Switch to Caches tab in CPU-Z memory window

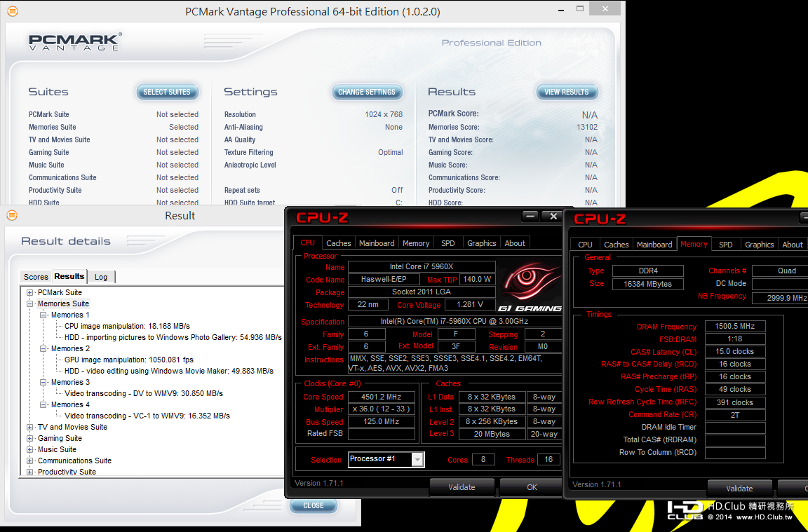pos(617,245)
